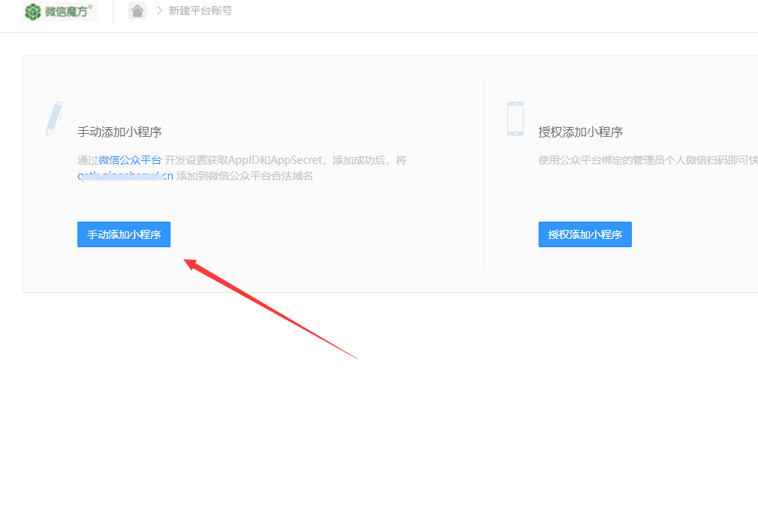Click the 微信魔方 logo
The height and width of the screenshot is (532, 758).
point(60,11)
